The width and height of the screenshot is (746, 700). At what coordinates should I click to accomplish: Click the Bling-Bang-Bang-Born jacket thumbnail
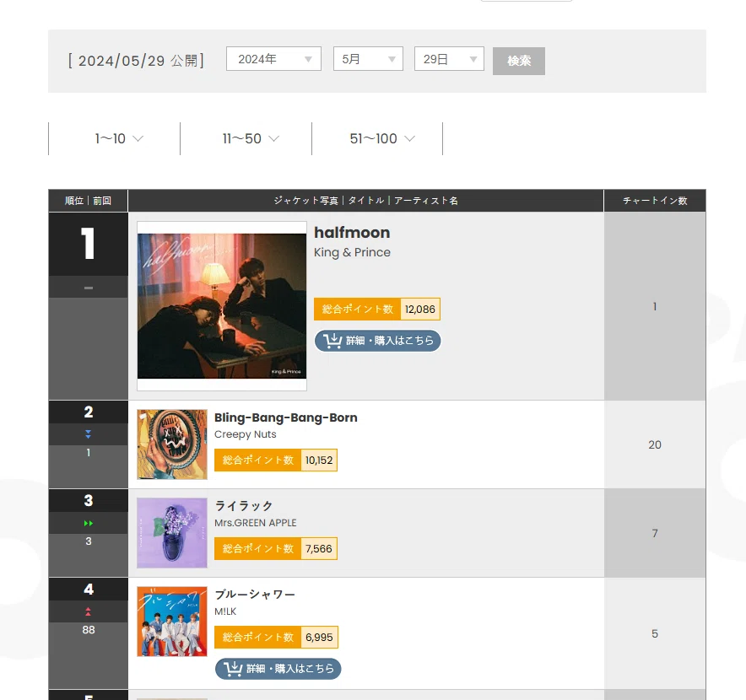point(172,444)
